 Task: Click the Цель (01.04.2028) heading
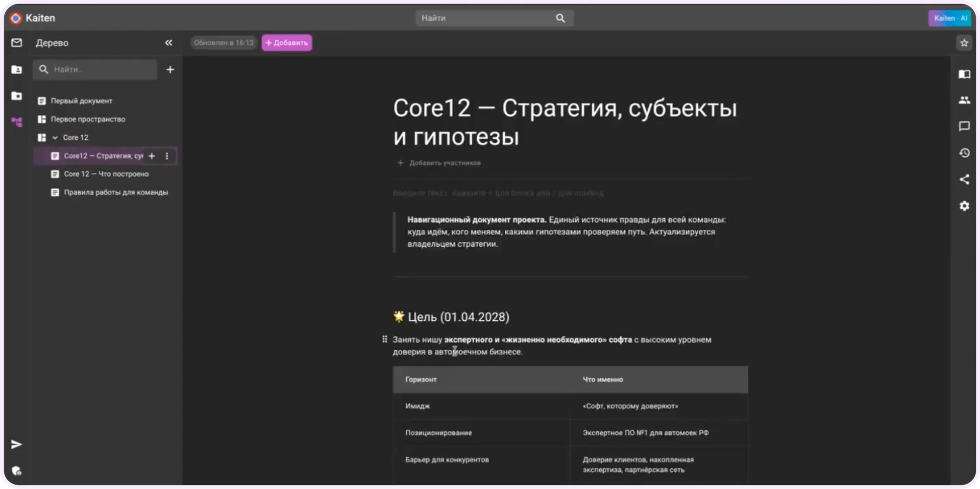click(451, 317)
